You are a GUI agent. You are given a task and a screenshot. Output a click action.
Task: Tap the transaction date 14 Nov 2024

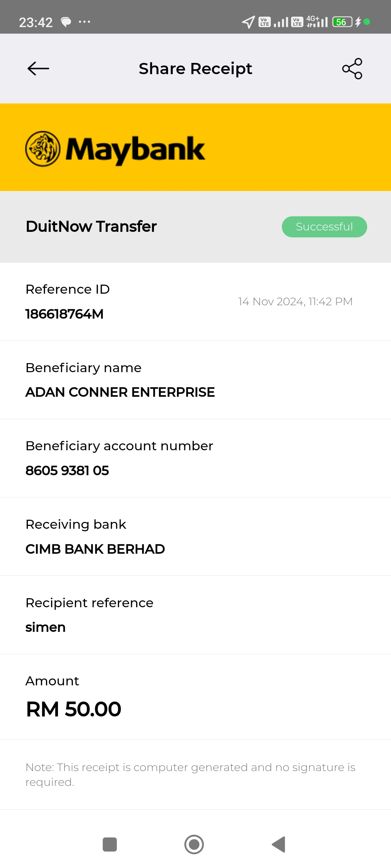pyautogui.click(x=295, y=302)
